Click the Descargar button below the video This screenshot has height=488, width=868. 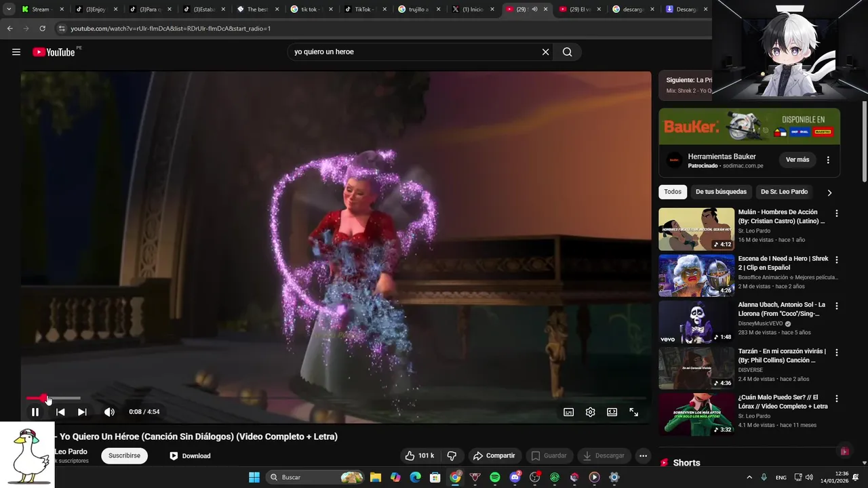(x=604, y=455)
